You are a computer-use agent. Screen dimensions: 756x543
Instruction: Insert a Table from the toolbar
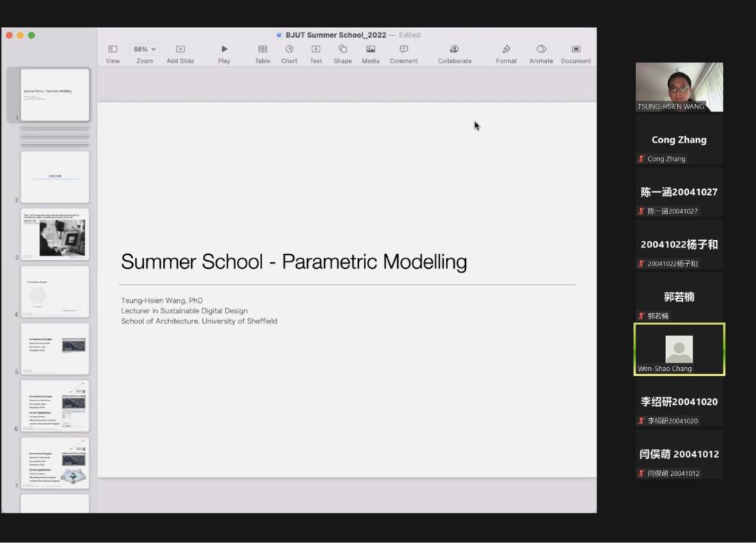(x=263, y=49)
